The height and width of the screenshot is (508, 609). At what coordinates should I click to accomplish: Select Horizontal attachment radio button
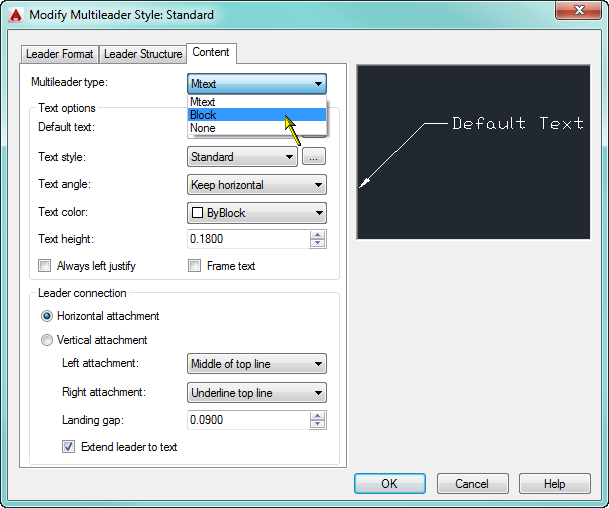pos(47,316)
